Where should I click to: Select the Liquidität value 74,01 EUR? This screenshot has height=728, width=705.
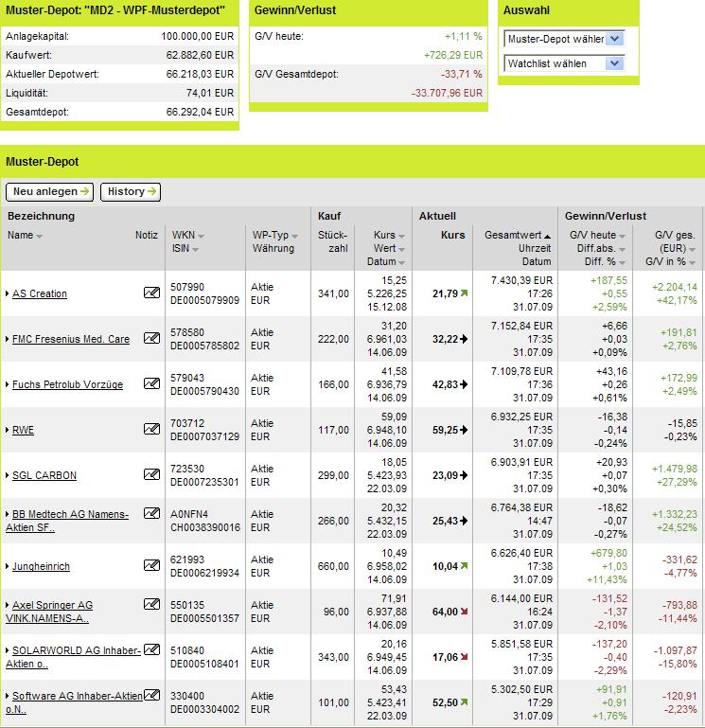click(x=210, y=93)
